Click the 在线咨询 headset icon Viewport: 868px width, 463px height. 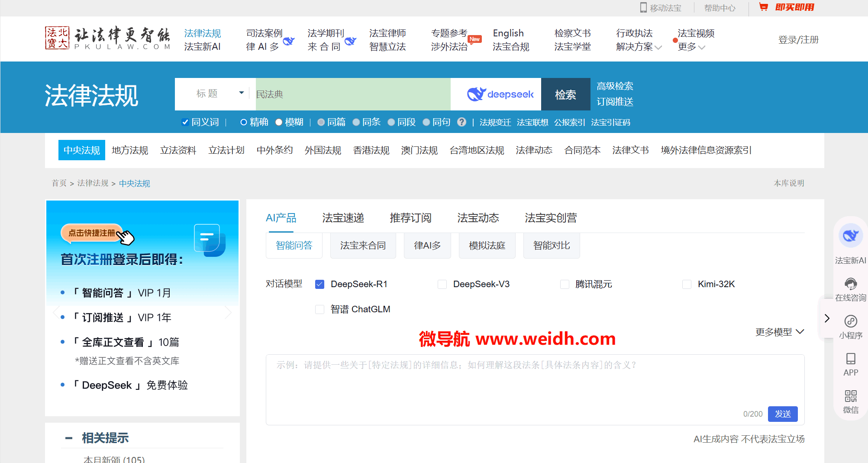click(851, 284)
